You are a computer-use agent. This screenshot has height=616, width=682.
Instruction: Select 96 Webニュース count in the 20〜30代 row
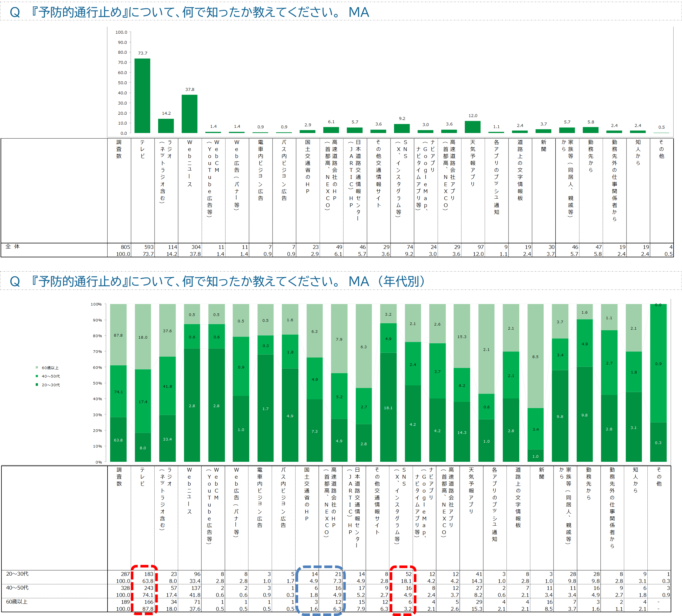pyautogui.click(x=197, y=574)
